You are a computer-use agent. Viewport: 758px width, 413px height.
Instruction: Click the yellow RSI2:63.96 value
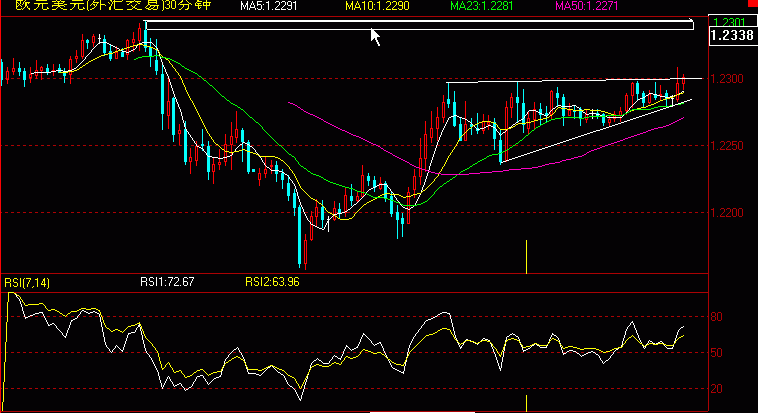pos(272,282)
